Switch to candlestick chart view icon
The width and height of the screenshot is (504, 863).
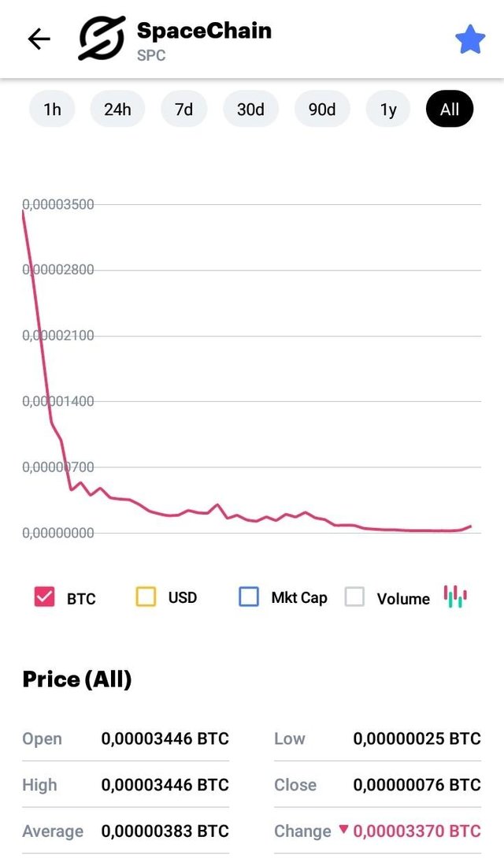[x=456, y=597]
